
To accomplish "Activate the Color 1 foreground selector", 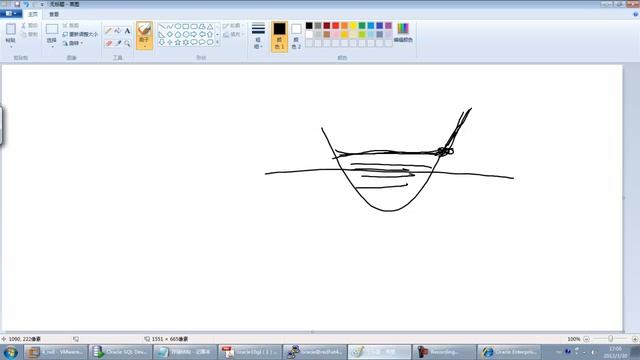I will click(x=280, y=36).
